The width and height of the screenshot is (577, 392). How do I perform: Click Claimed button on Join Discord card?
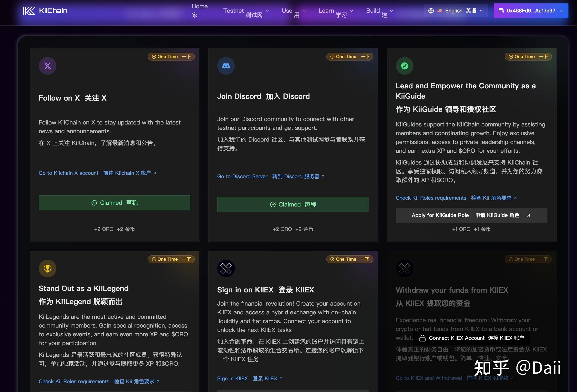[293, 205]
